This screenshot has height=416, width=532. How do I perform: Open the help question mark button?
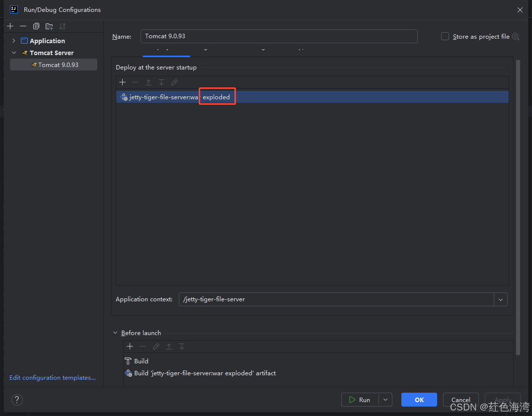coord(17,400)
